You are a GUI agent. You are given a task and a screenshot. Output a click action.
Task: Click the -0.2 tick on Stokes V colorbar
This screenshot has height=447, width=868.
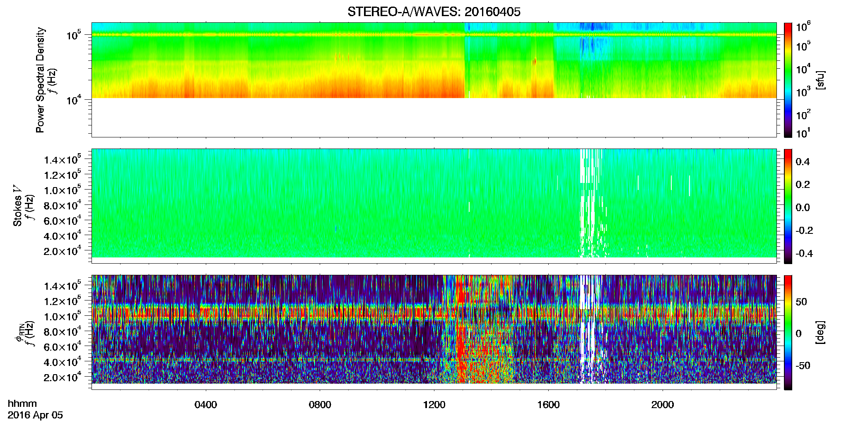(x=804, y=231)
